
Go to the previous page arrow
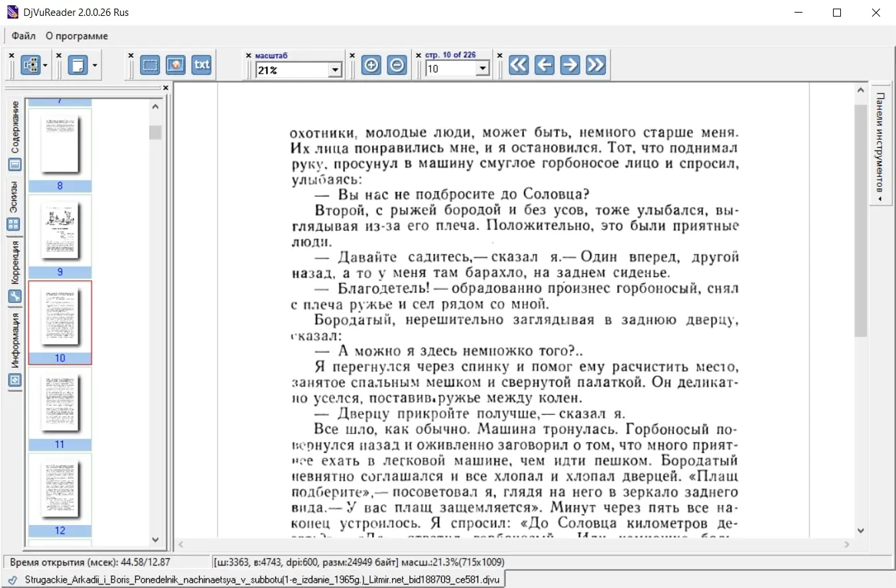(544, 65)
